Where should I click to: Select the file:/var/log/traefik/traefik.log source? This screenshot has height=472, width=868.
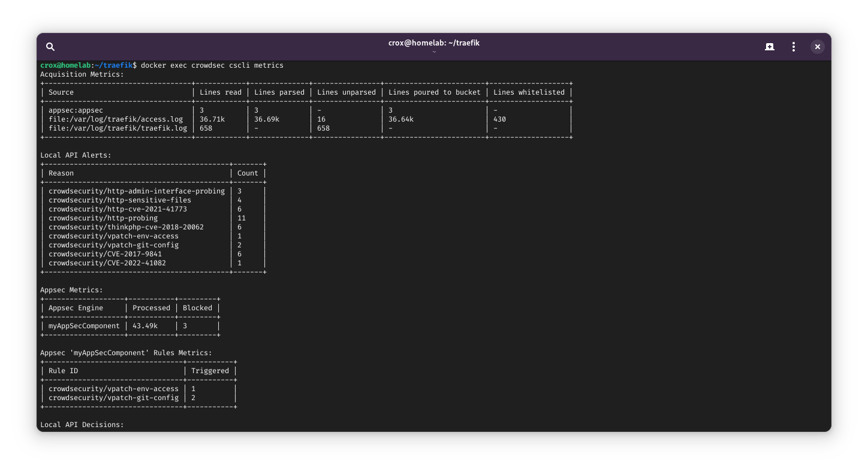[x=117, y=128]
